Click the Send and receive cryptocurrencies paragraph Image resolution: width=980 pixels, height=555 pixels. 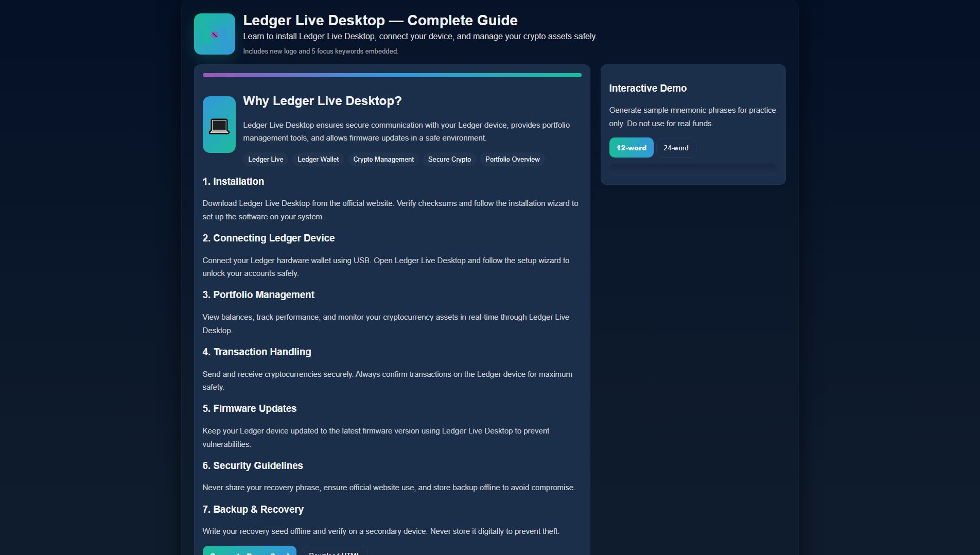(388, 380)
